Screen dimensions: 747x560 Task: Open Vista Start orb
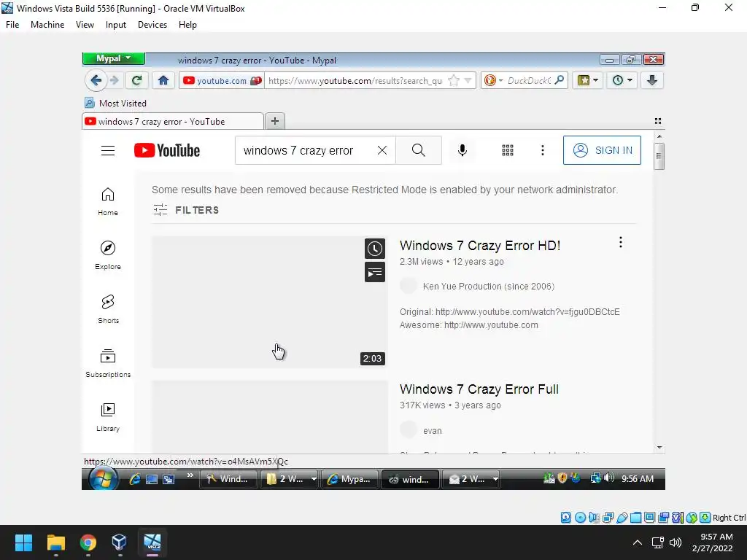click(x=104, y=478)
